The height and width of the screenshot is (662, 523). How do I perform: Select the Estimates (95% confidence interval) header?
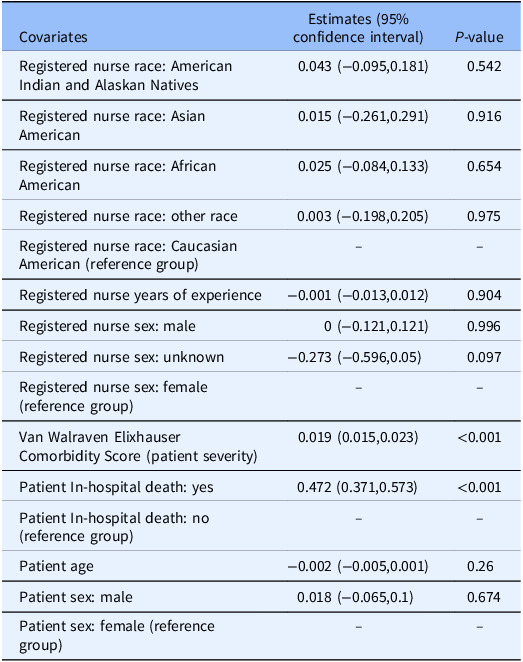[x=358, y=28]
